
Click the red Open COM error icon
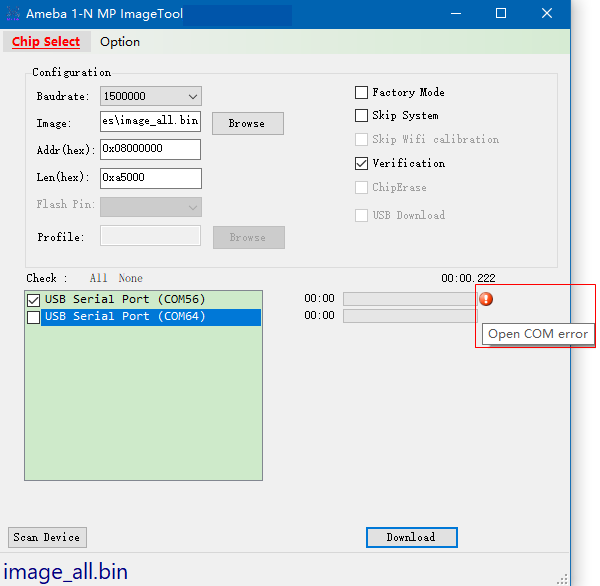pos(486,299)
